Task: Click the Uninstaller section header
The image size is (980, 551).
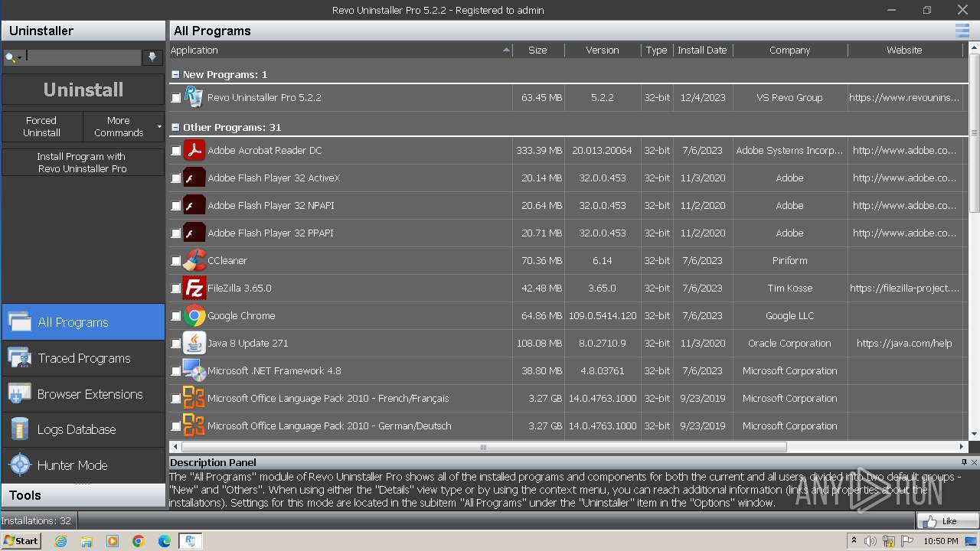Action: coord(83,31)
